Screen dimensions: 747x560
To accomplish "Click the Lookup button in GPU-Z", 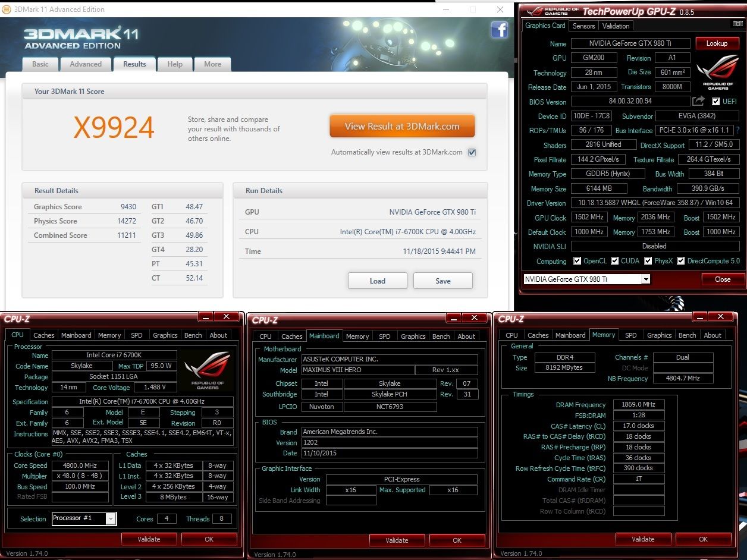I will [717, 43].
